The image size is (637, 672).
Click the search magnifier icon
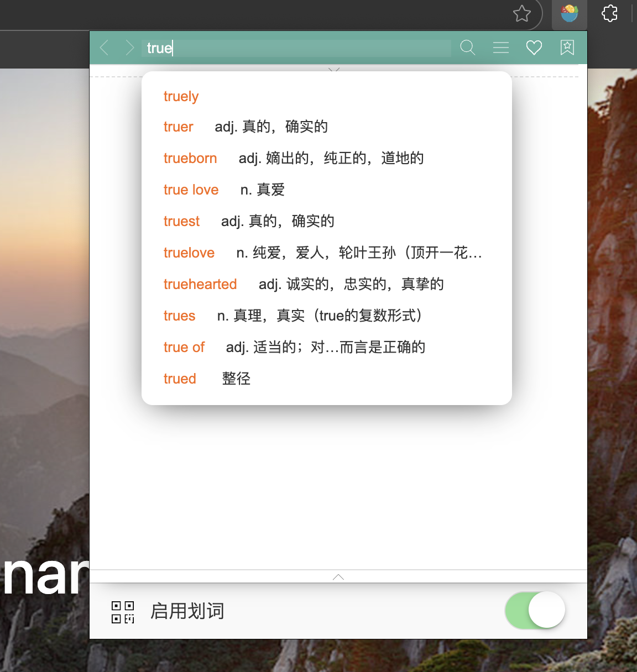[x=467, y=48]
